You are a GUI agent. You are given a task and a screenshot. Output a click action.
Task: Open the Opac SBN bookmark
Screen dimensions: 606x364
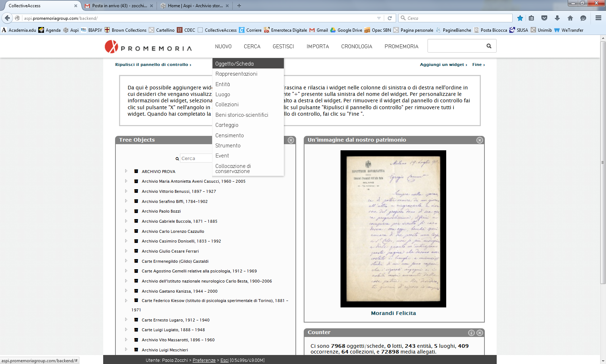tap(378, 30)
